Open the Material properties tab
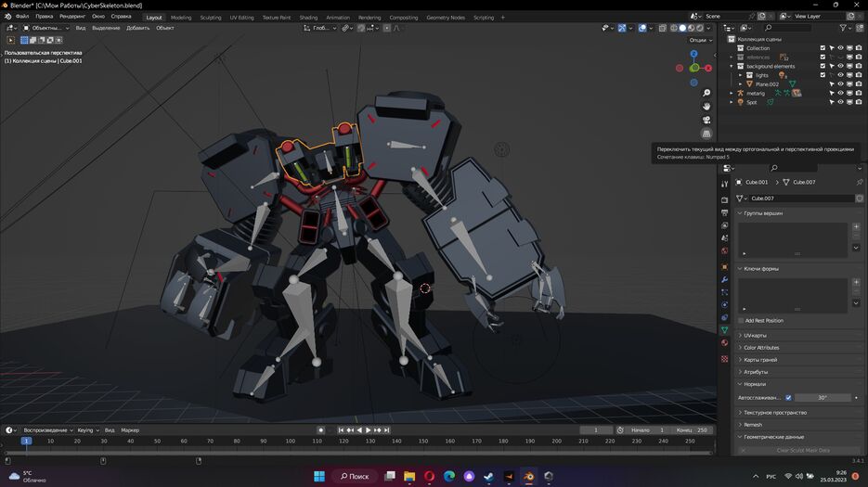Screen dimensions: 868x487 (725, 343)
